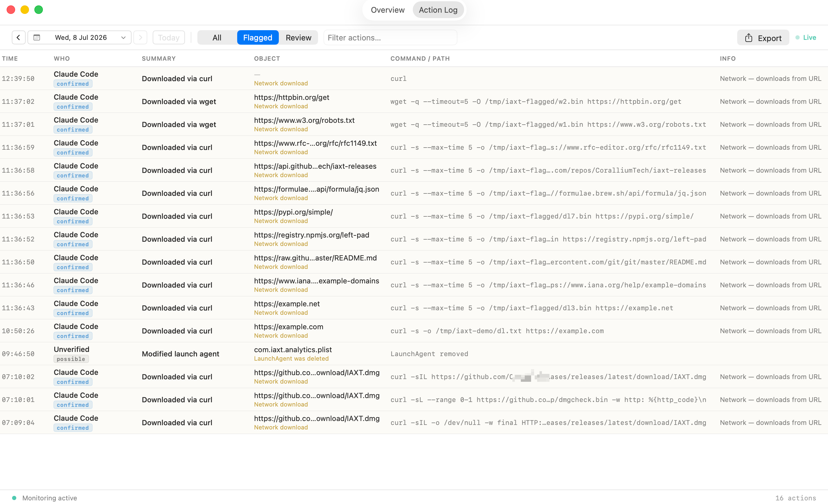Click the Today button
Image resolution: width=828 pixels, height=504 pixels.
[x=169, y=37]
